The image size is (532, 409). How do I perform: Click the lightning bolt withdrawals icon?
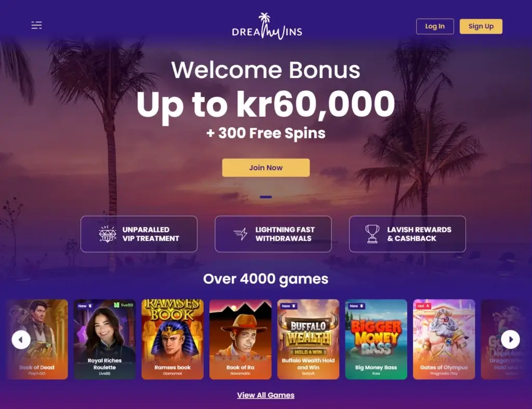click(x=241, y=234)
